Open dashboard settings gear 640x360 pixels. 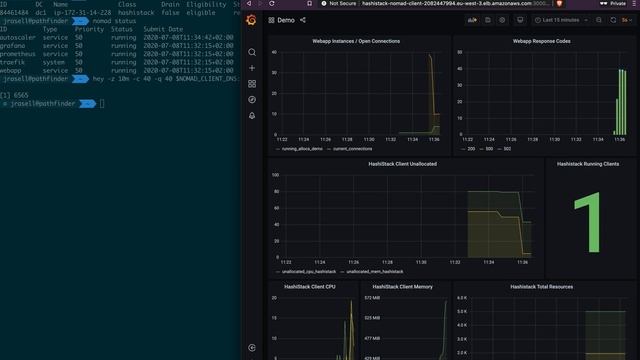(502, 20)
